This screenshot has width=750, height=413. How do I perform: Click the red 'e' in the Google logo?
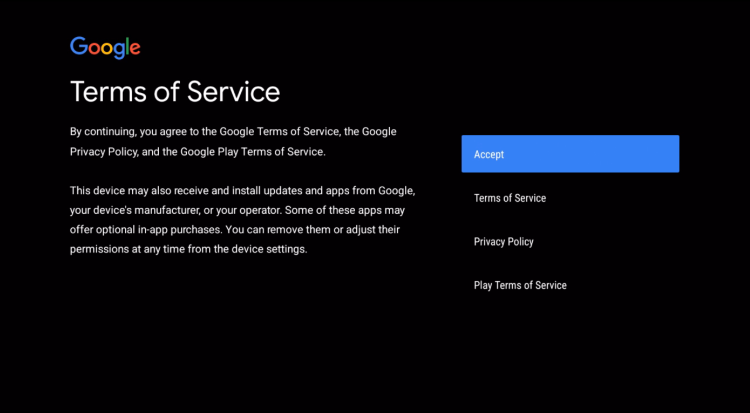[x=135, y=49]
